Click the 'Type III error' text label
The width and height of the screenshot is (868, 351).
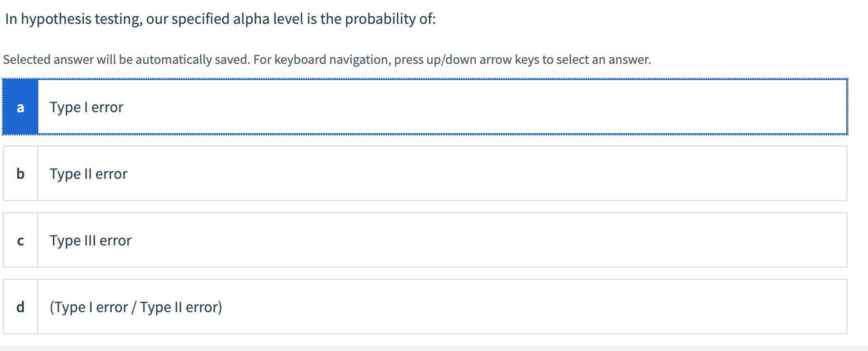coord(91,240)
